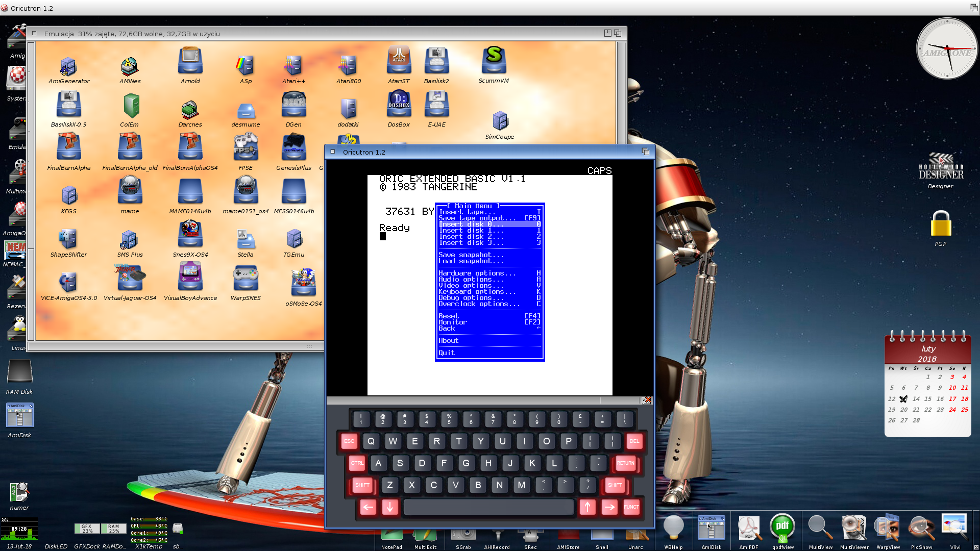
Task: Choose 'Save snapshot...' menu entry
Action: [489, 255]
